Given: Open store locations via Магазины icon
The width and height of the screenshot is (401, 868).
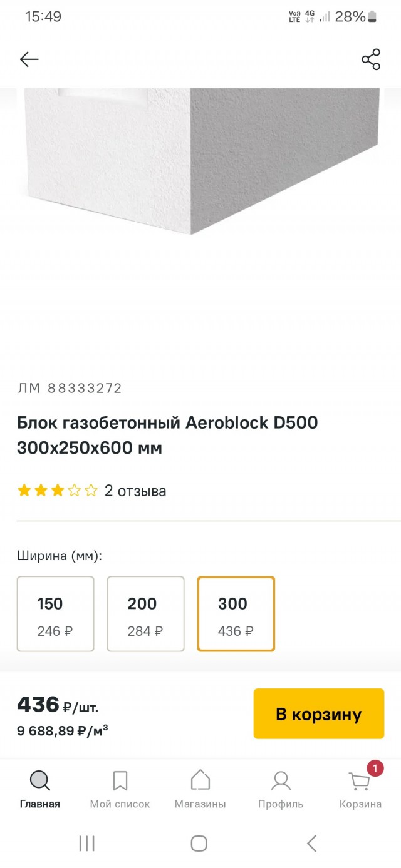Looking at the screenshot, I should point(199,780).
